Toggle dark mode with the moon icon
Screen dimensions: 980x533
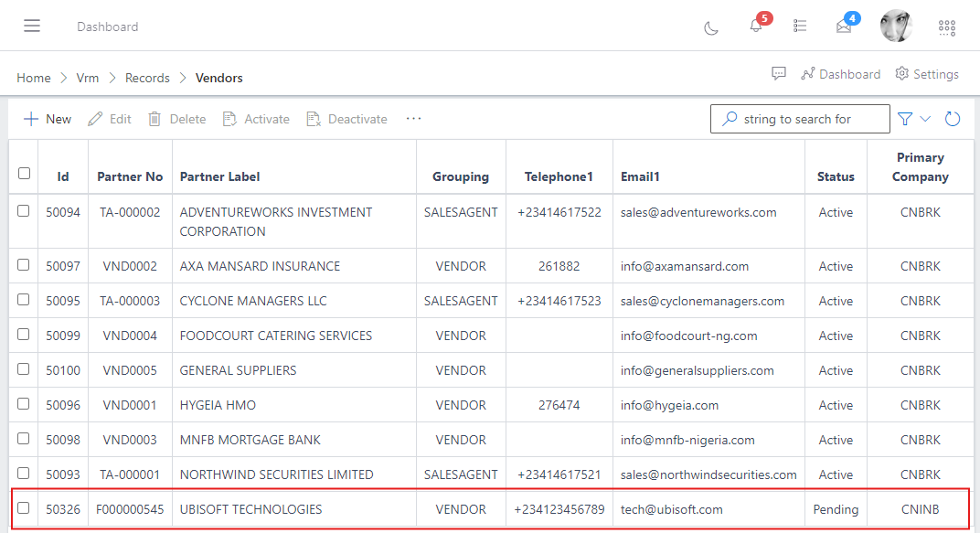pos(711,27)
